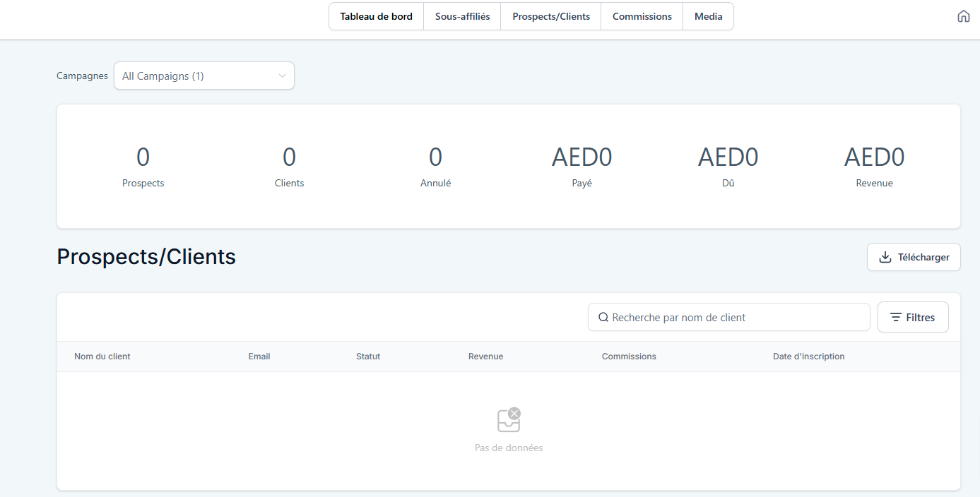Image resolution: width=980 pixels, height=497 pixels.
Task: Expand campaigns list using chevron arrow
Action: point(282,76)
